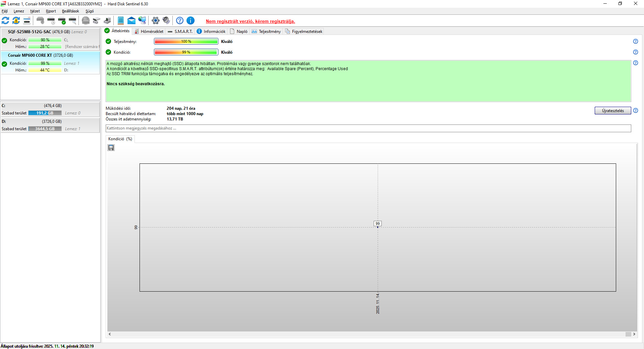Click the speaker sound icon in toolbar
Image resolution: width=644 pixels, height=349 pixels.
(x=166, y=20)
